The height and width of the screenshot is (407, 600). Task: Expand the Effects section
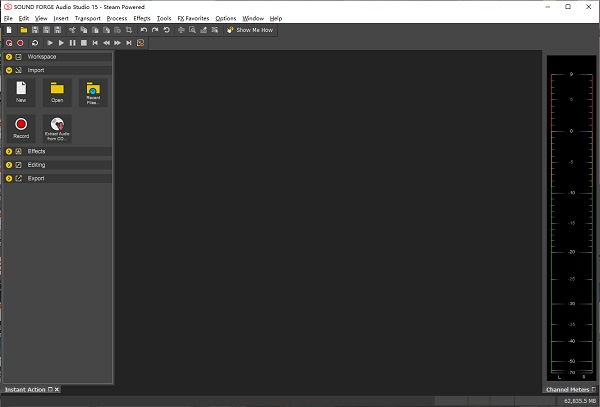(x=9, y=151)
